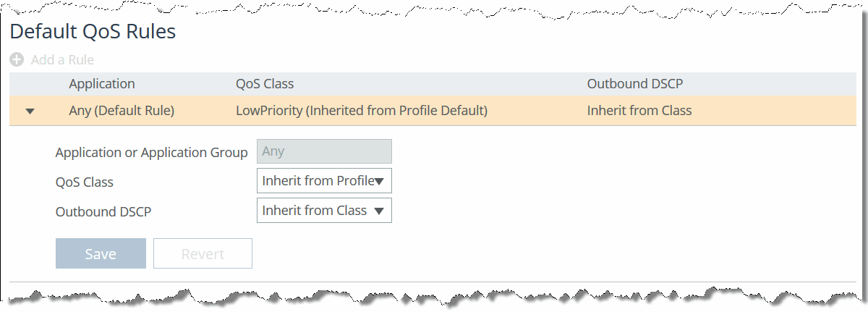The image size is (868, 312).
Task: Click the LowPriority (Inherited from Profile Default) cell
Action: [x=362, y=111]
